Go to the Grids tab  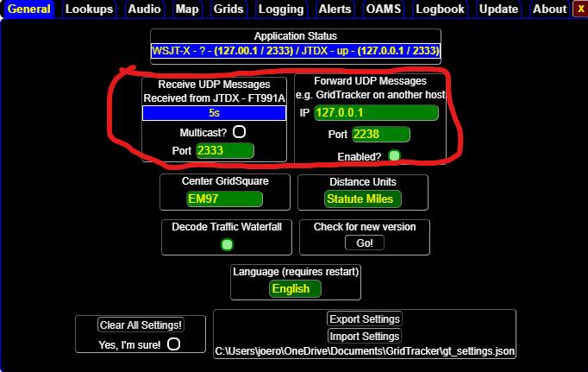click(228, 9)
